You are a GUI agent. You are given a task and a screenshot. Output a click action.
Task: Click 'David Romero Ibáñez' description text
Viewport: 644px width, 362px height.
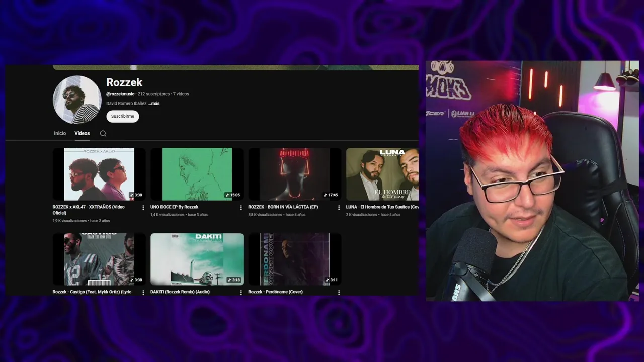(126, 104)
